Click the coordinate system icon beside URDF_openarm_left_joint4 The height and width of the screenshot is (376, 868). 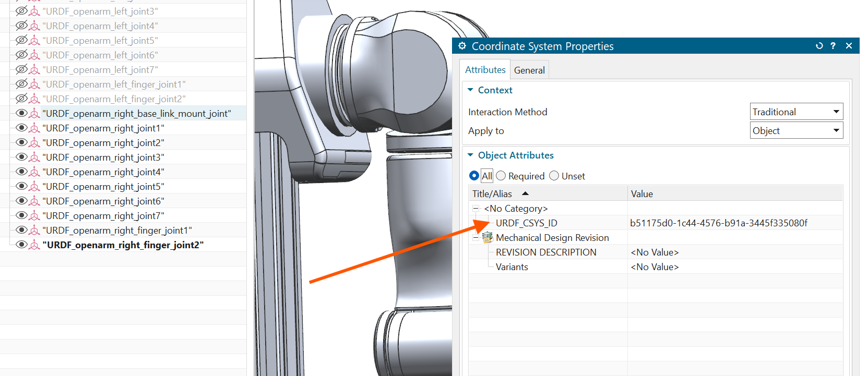click(35, 26)
